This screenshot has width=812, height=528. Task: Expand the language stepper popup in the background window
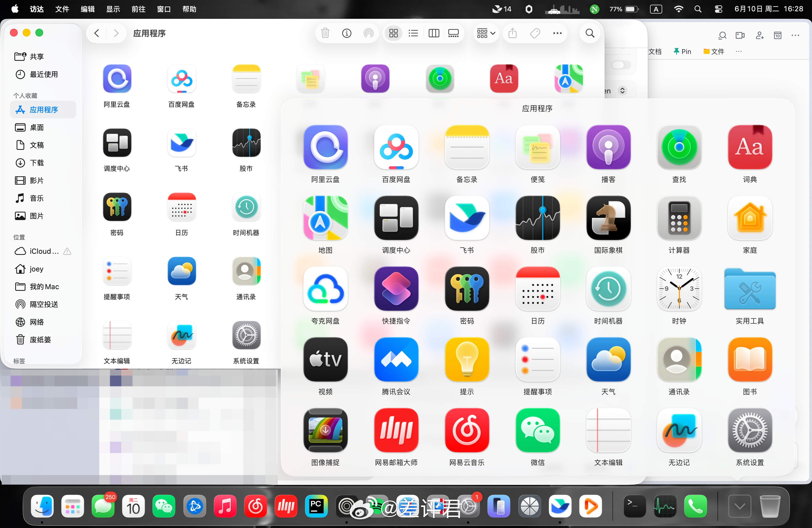(x=622, y=90)
